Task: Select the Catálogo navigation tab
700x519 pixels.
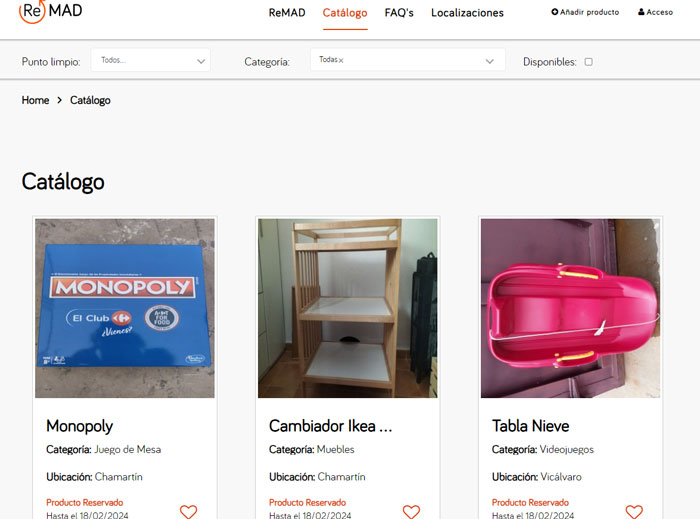Action: click(x=345, y=13)
